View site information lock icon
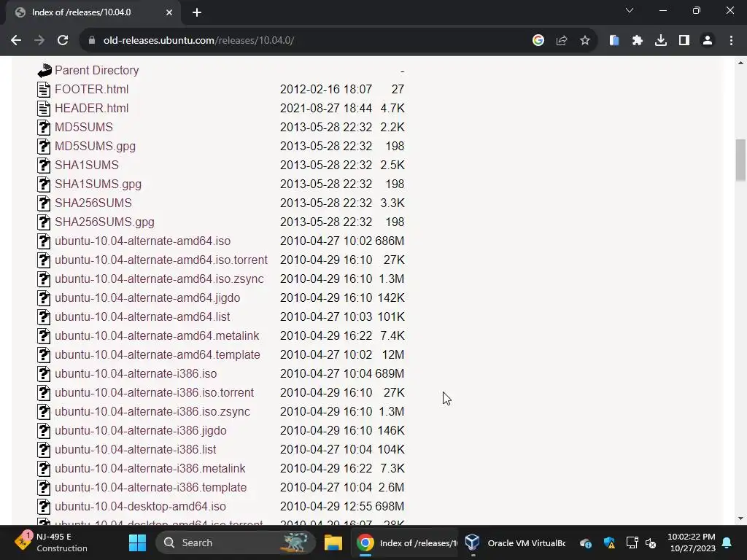The height and width of the screenshot is (560, 747). point(91,41)
